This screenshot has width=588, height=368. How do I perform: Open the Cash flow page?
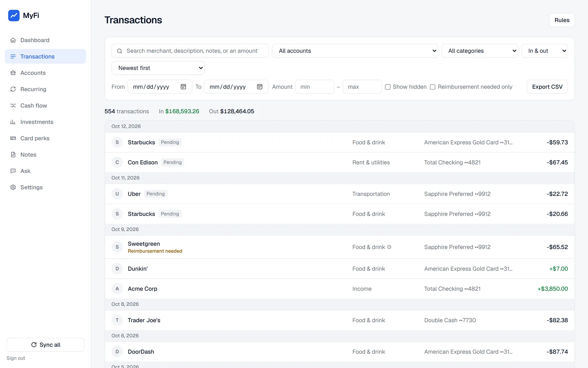(x=46, y=106)
